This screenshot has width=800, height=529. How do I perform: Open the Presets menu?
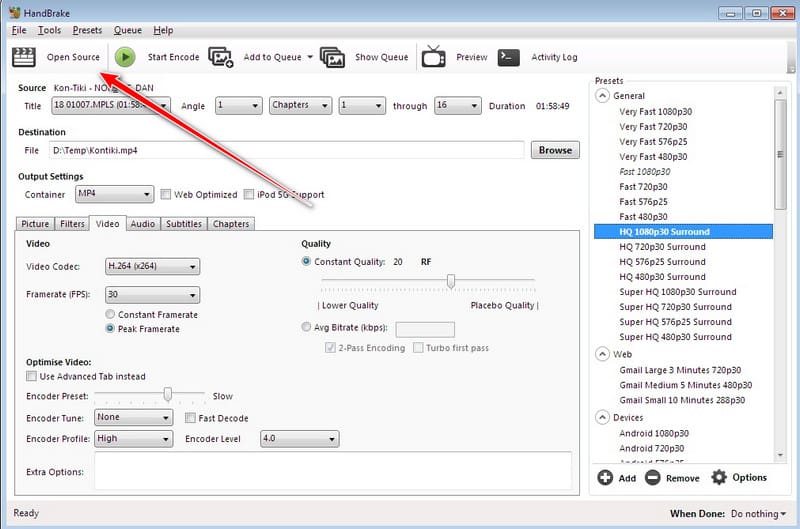tap(87, 31)
